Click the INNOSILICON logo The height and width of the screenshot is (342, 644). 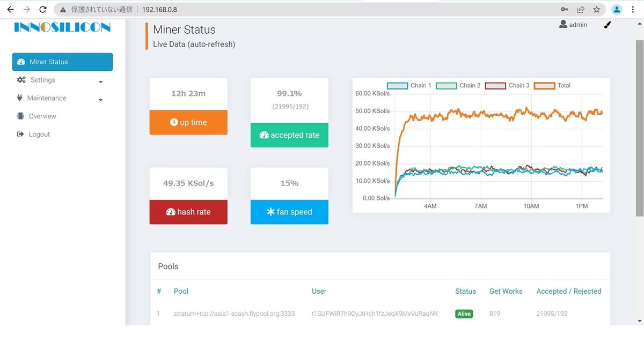[62, 27]
